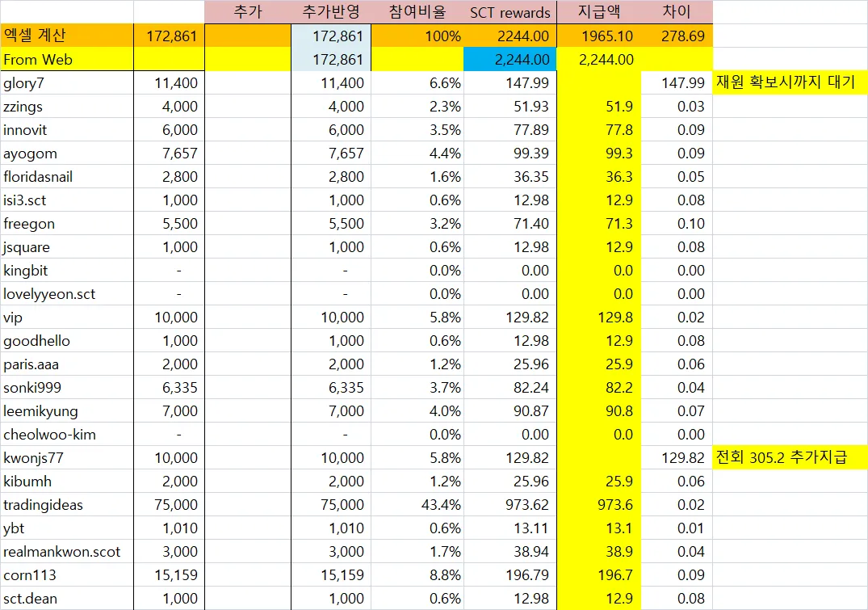Select the 1965.10 total paid cell
Viewport: 868px width, 610px height.
(x=599, y=36)
